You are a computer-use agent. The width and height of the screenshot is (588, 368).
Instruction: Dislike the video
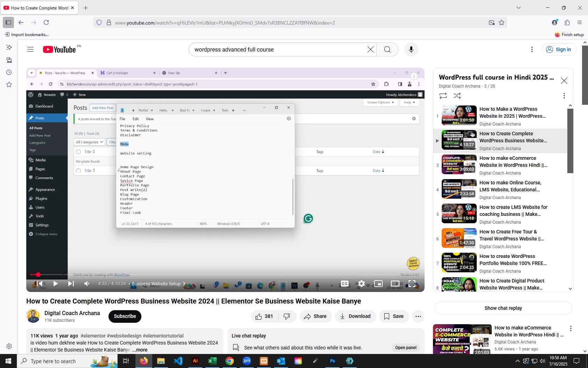287,316
